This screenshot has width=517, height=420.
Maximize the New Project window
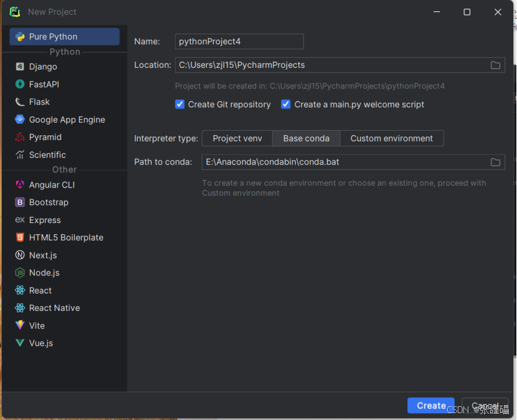point(467,12)
